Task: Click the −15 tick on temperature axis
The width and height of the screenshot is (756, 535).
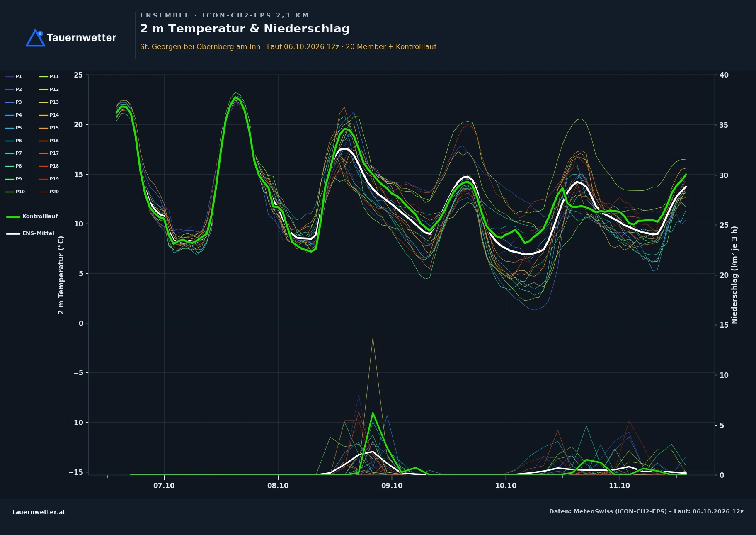Action: 76,472
